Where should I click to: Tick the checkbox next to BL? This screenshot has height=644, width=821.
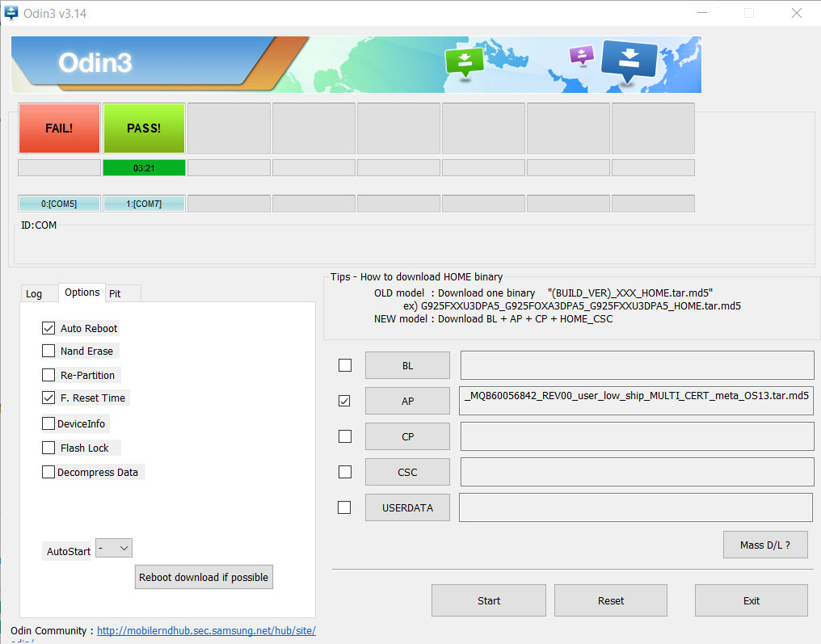(345, 365)
